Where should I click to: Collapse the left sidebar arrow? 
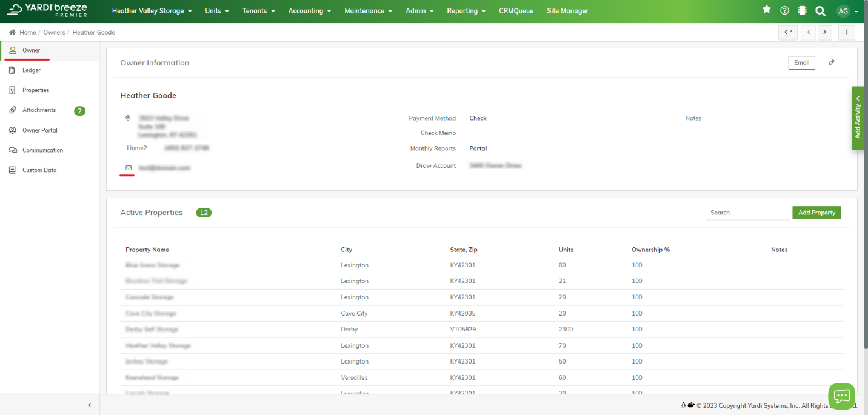coord(90,405)
